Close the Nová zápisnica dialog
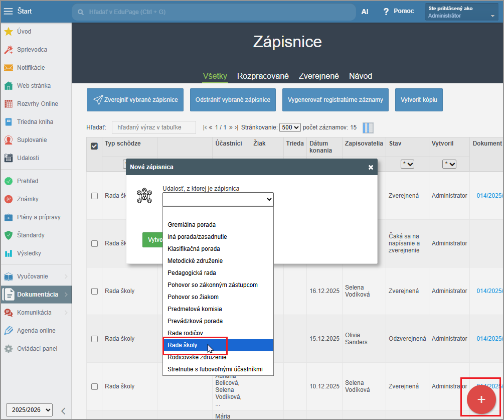Image resolution: width=504 pixels, height=420 pixels. click(371, 167)
